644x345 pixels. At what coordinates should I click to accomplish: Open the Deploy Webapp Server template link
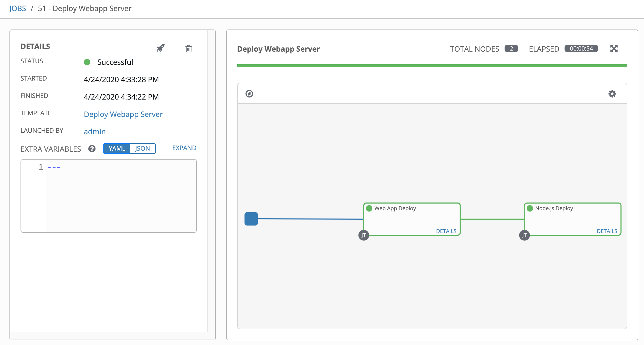123,114
